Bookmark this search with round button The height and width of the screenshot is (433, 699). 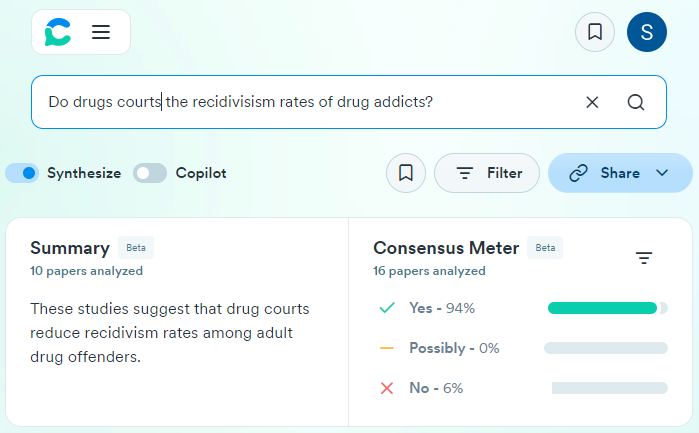click(x=406, y=173)
